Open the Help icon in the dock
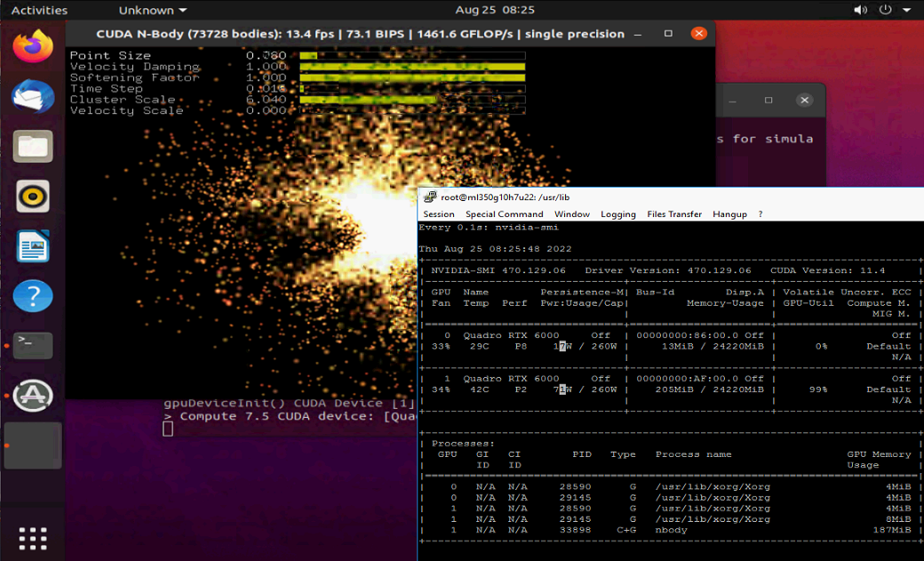 (33, 295)
